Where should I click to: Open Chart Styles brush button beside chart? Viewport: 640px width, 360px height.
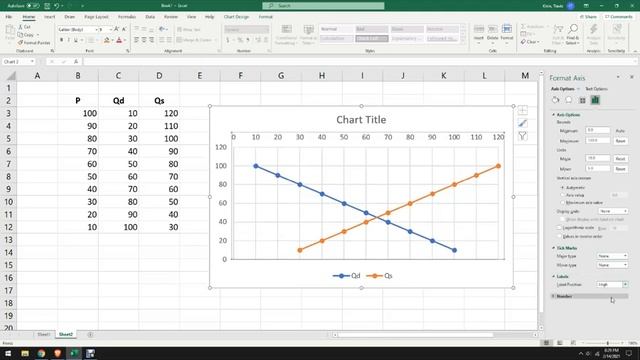(522, 123)
